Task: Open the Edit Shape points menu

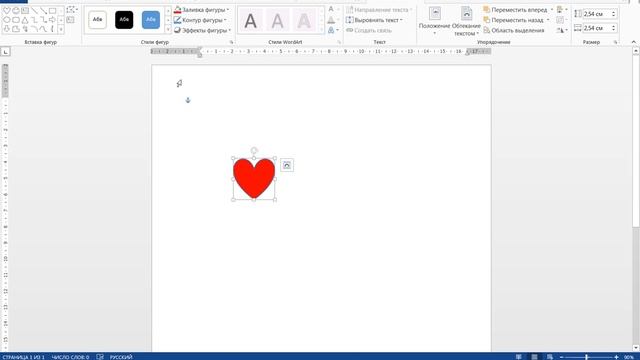Action: tap(72, 10)
